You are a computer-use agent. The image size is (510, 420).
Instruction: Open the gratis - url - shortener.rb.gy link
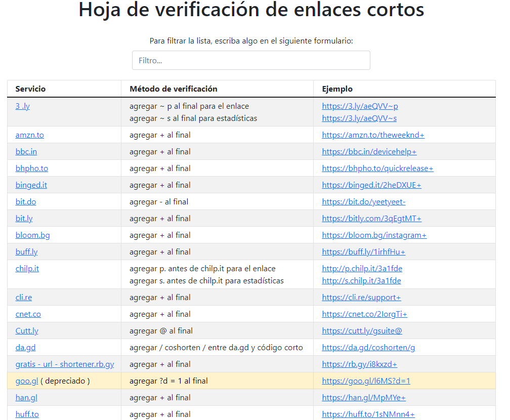[65, 364]
